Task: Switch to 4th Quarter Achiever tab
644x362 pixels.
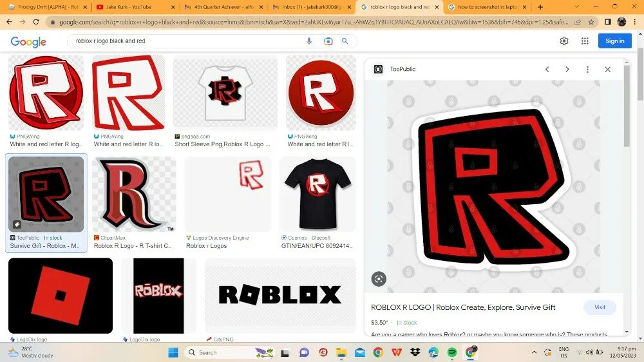Action: click(x=223, y=7)
